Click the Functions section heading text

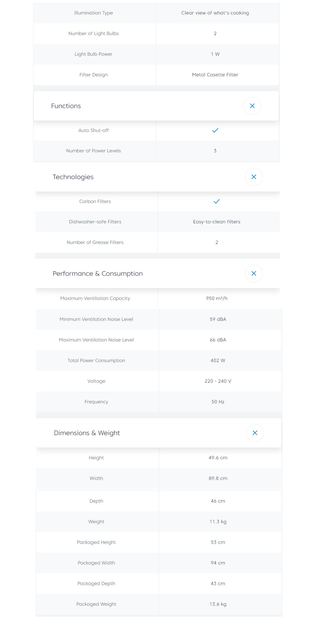click(x=66, y=106)
